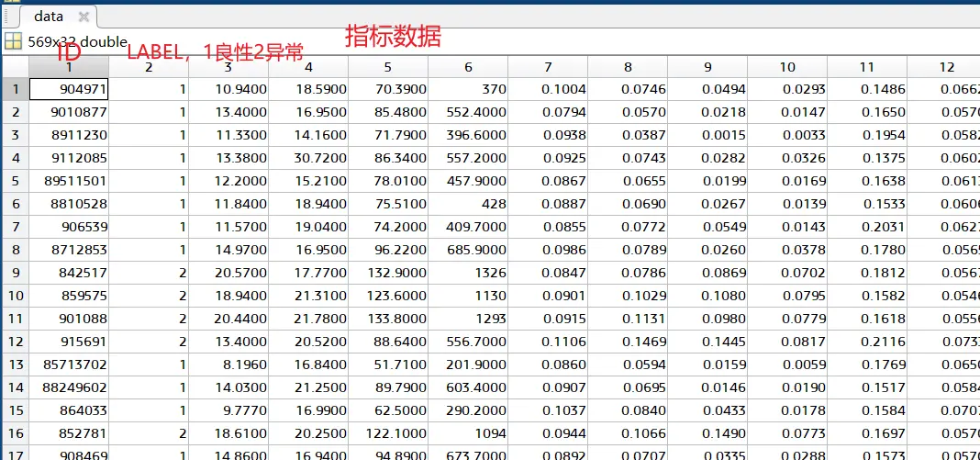Switch to the data variable tab
This screenshot has height=460, width=980.
point(58,17)
